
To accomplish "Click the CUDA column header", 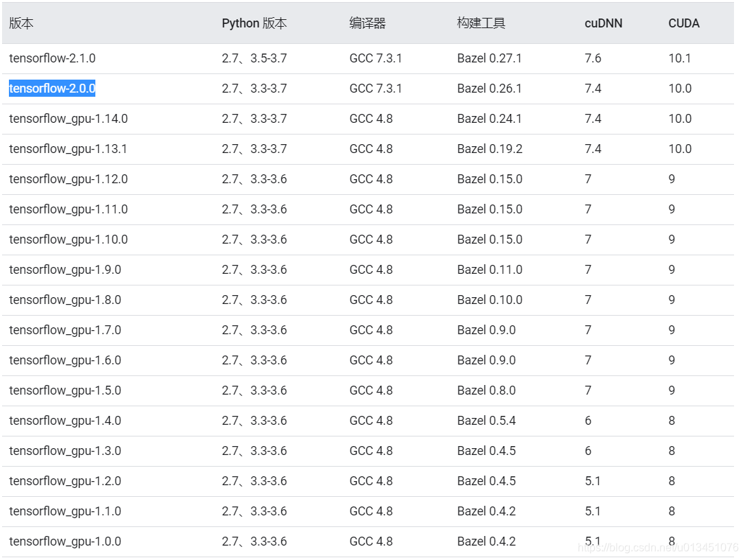I will (684, 23).
